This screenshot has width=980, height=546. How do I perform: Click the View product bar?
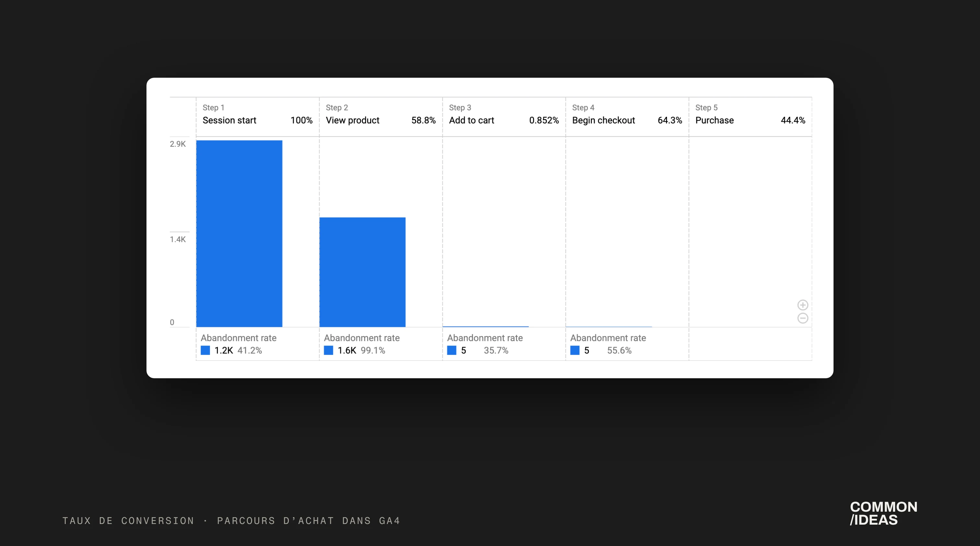click(363, 272)
